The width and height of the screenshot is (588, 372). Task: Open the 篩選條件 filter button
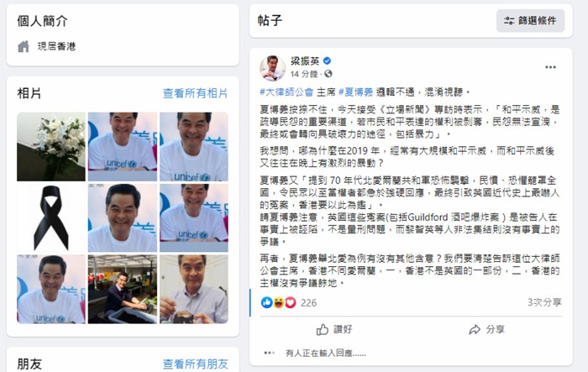(x=530, y=21)
